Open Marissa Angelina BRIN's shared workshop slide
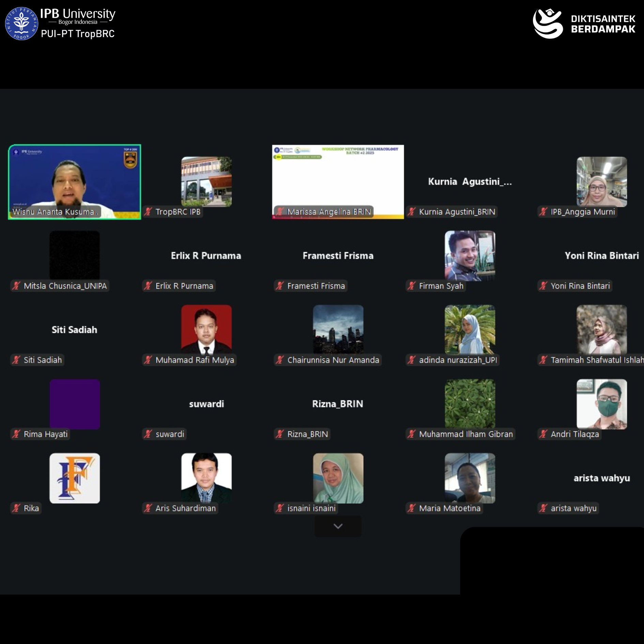Viewport: 644px width, 644px height. [x=338, y=182]
